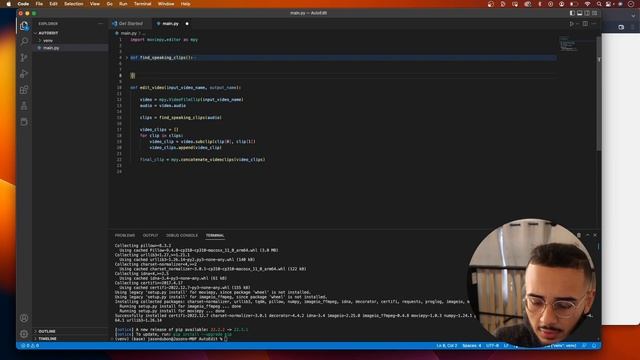Image resolution: width=640 pixels, height=360 pixels.
Task: Click the terminal prompt line
Action: [171, 339]
